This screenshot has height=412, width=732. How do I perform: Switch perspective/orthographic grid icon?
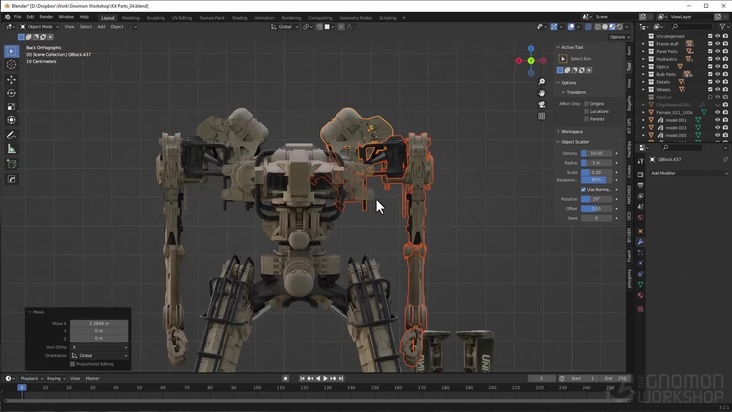[x=542, y=116]
